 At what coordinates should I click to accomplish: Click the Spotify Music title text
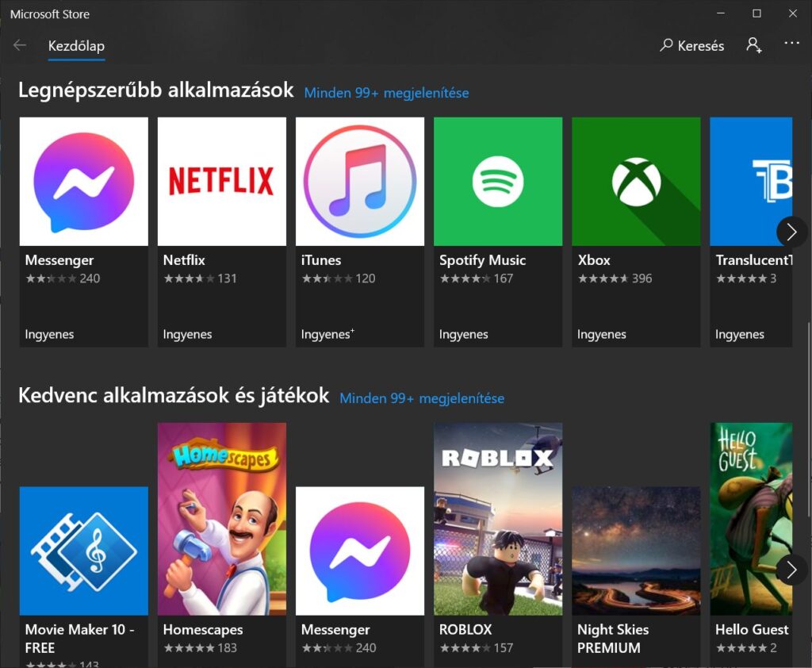tap(483, 260)
